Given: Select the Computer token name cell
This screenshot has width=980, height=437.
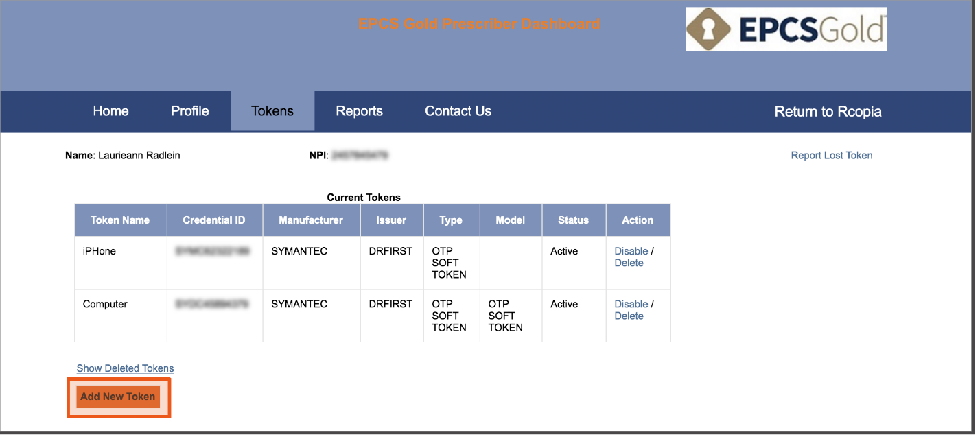Looking at the screenshot, I should click(120, 316).
